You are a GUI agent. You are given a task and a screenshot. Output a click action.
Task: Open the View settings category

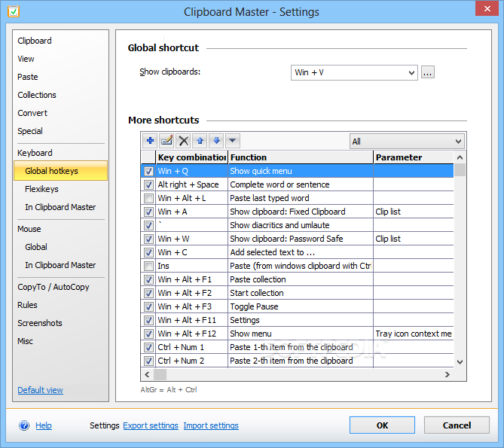(x=26, y=59)
